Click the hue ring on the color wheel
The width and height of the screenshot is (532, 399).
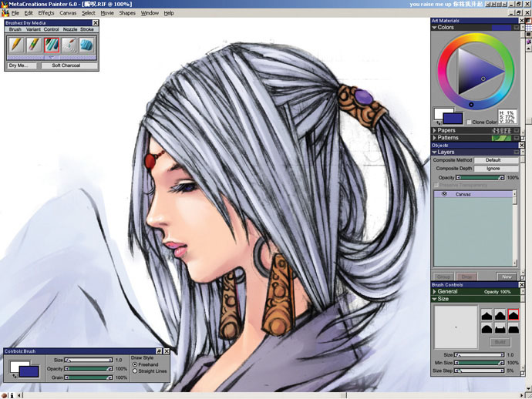pos(476,39)
